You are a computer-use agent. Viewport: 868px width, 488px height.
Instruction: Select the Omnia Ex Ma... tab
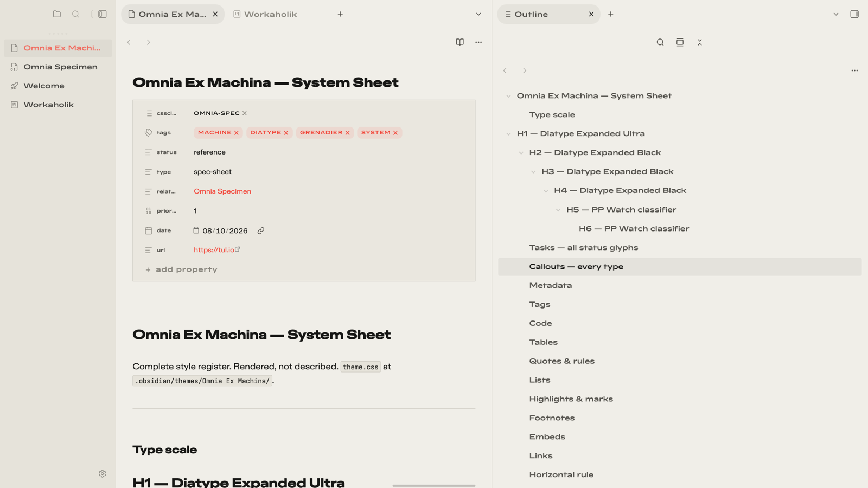[x=173, y=14]
